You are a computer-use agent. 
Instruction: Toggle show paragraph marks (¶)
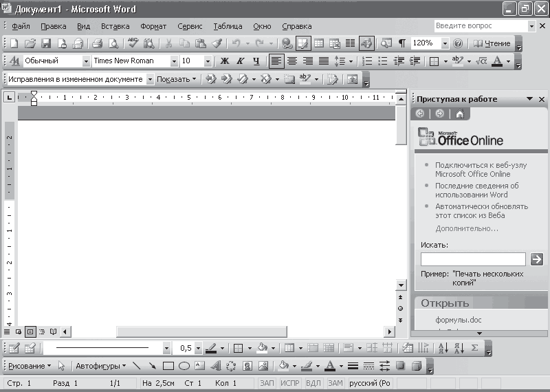click(x=402, y=43)
